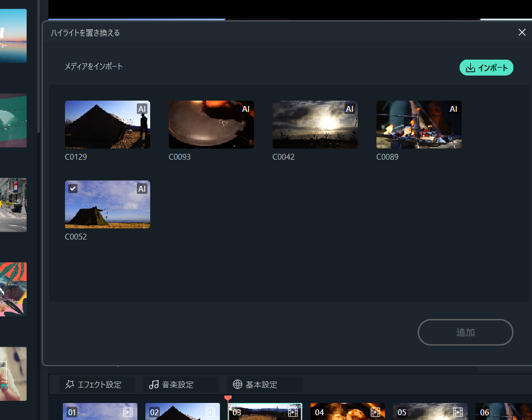
Task: Click the AI badge on C0129
Action: (x=142, y=109)
